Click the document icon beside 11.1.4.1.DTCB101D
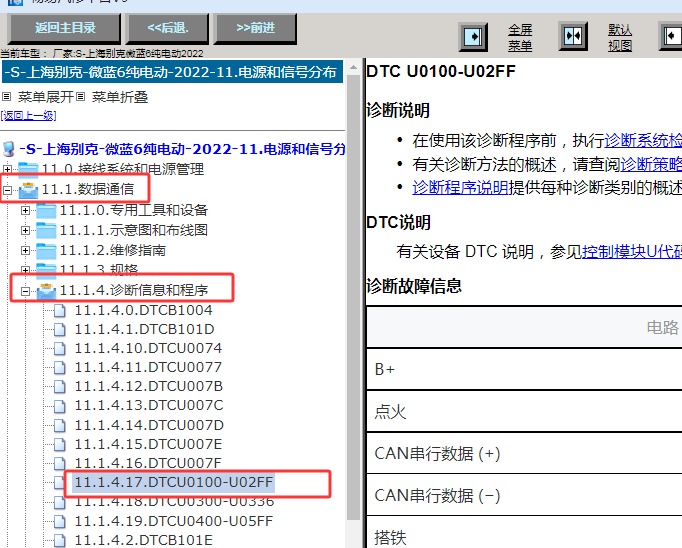 tap(60, 330)
